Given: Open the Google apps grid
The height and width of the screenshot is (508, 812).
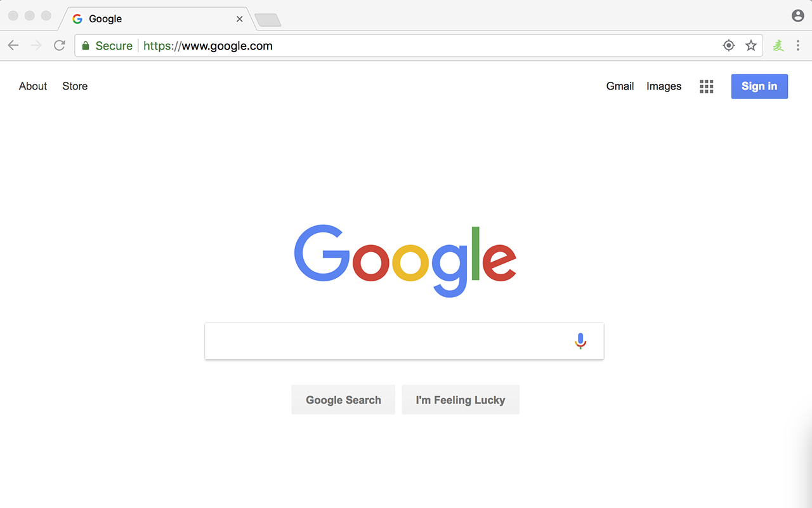Looking at the screenshot, I should [707, 86].
